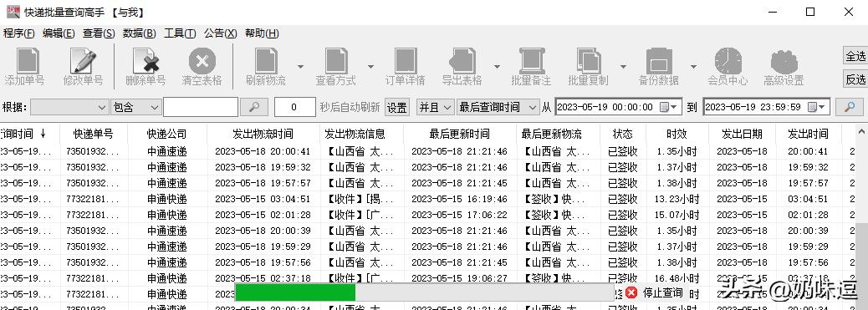
Task: Select the row with 时效 15.07小时
Action: pos(428,215)
